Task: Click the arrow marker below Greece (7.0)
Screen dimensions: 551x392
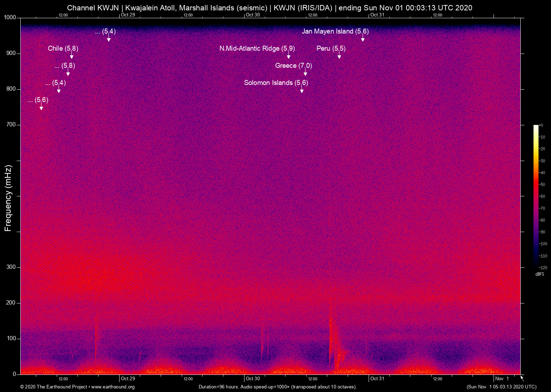Action: (x=305, y=73)
